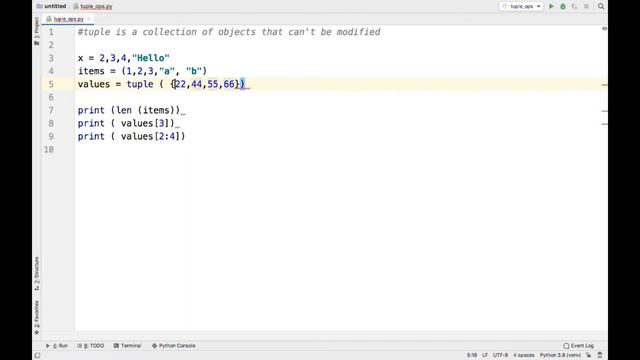This screenshot has width=640, height=360.
Task: Click the grey Stop square button
Action: [x=586, y=7]
